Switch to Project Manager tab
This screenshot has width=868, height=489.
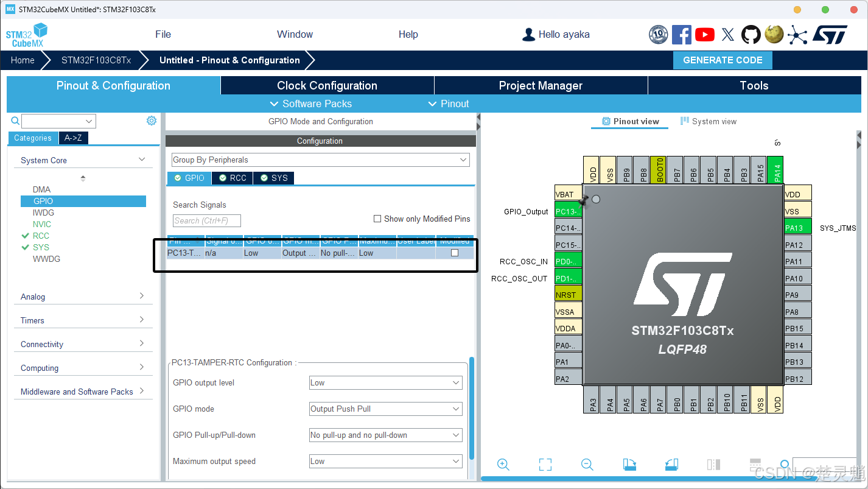point(541,86)
